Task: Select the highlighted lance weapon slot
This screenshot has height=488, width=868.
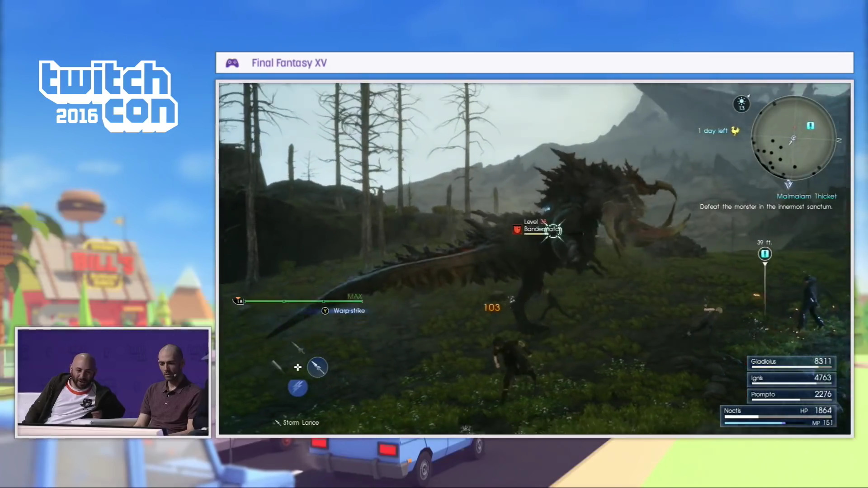Action: (x=317, y=367)
